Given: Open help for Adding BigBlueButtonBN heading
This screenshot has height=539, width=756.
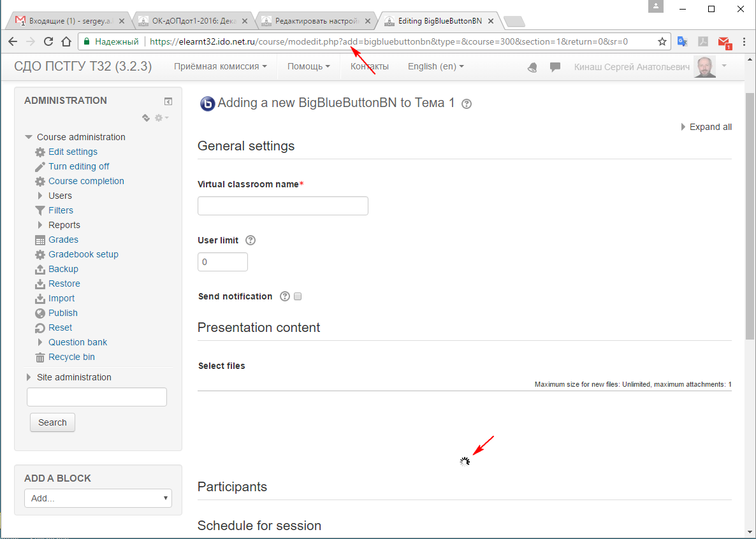Looking at the screenshot, I should pyautogui.click(x=466, y=104).
